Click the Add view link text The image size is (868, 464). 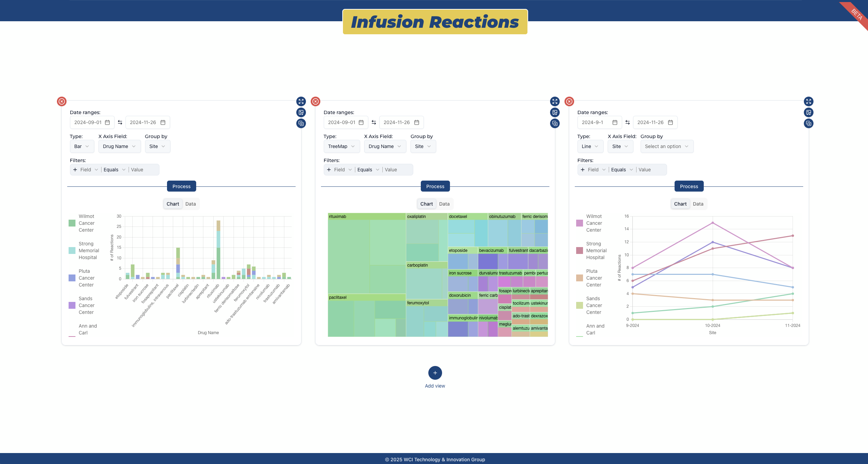435,386
